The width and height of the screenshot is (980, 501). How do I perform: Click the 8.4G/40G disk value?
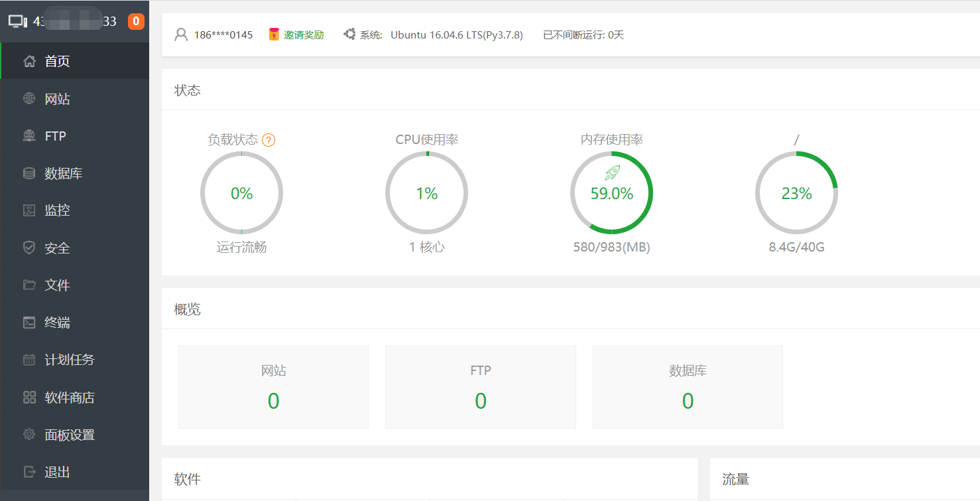(797, 248)
